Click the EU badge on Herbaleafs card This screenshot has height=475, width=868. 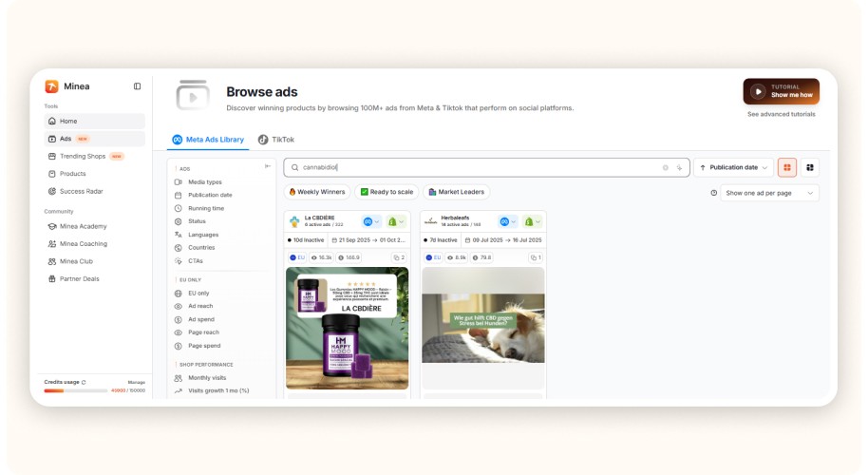tap(433, 257)
